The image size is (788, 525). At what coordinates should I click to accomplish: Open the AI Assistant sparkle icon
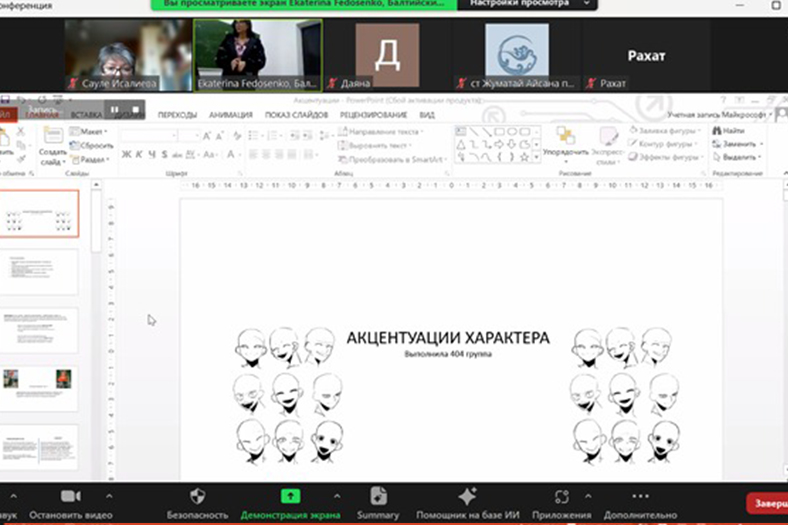[466, 497]
